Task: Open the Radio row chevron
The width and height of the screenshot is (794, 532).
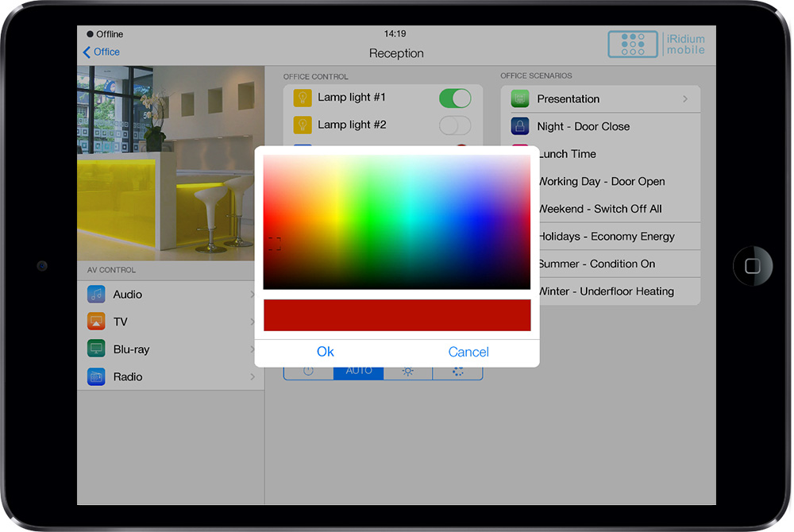Action: click(x=252, y=377)
